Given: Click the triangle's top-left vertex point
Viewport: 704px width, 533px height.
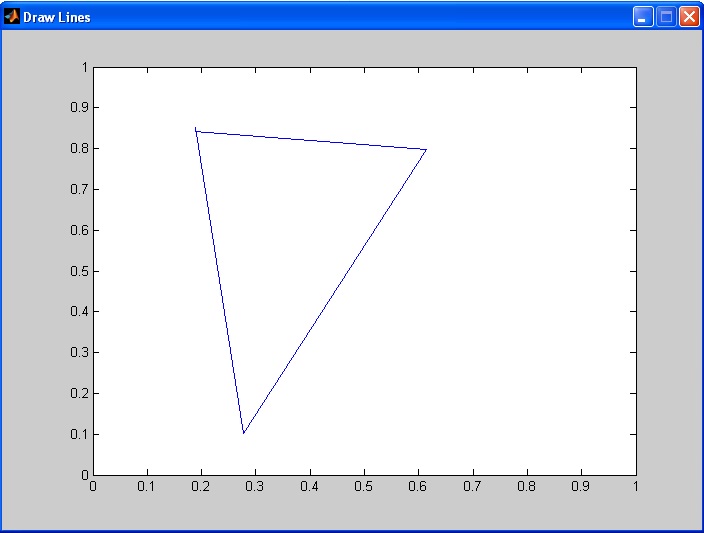Looking at the screenshot, I should tap(196, 131).
